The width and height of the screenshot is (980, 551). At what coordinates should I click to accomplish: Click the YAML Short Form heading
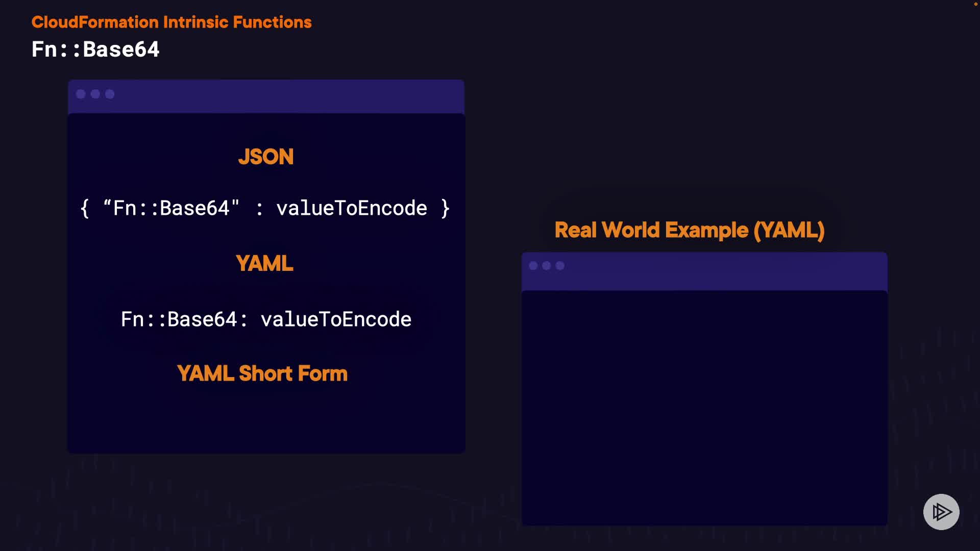point(262,373)
